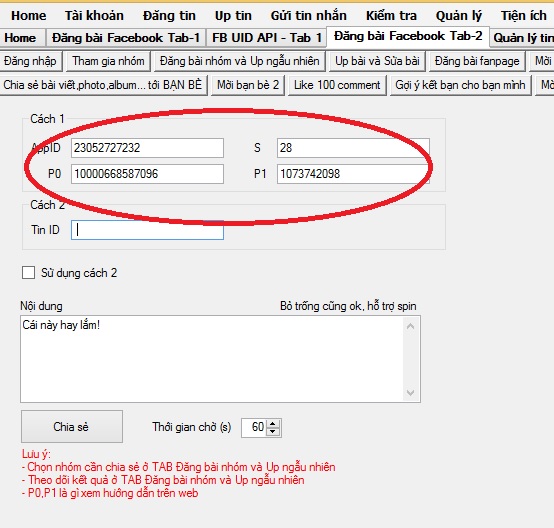Switch to Đăng bài Facebook Tab-1
Screen dimensions: 554x528
pos(126,38)
